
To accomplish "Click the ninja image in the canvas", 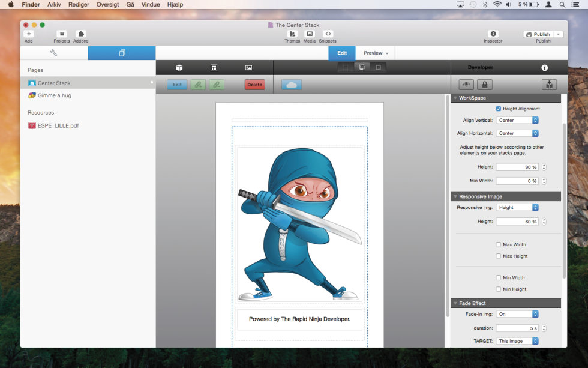I will coord(299,225).
